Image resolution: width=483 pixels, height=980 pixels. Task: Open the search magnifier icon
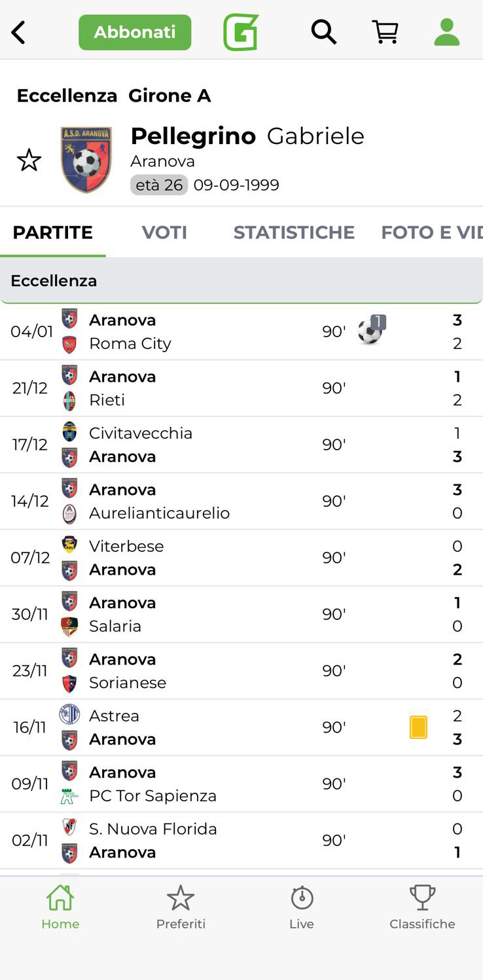coord(323,31)
